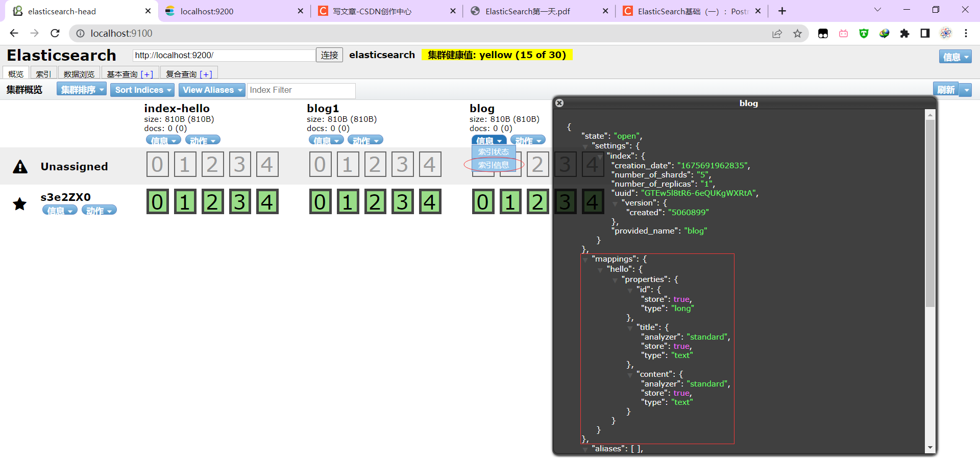Viewport: 980px width, 463px height.
Task: Click unassigned shard 4 of blog1
Action: [430, 164]
